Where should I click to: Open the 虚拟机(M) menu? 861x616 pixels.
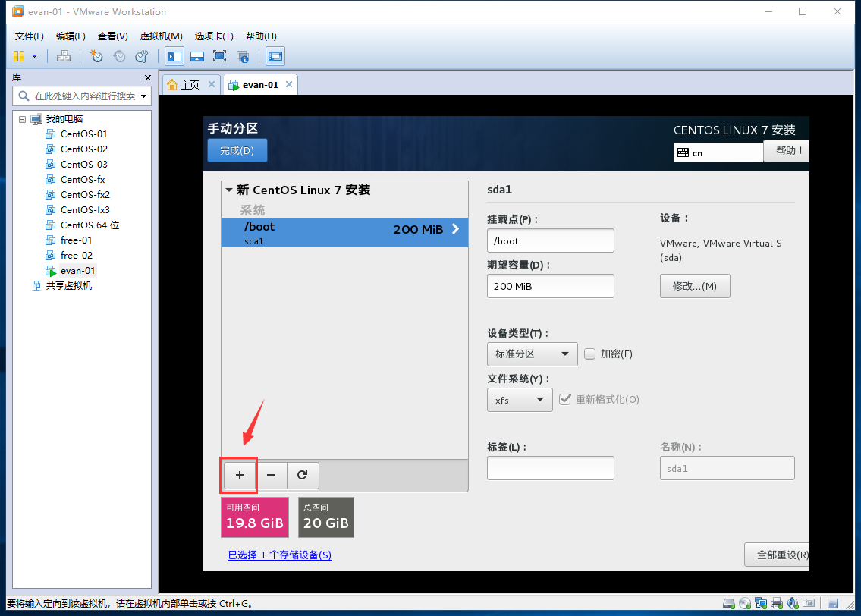(162, 36)
